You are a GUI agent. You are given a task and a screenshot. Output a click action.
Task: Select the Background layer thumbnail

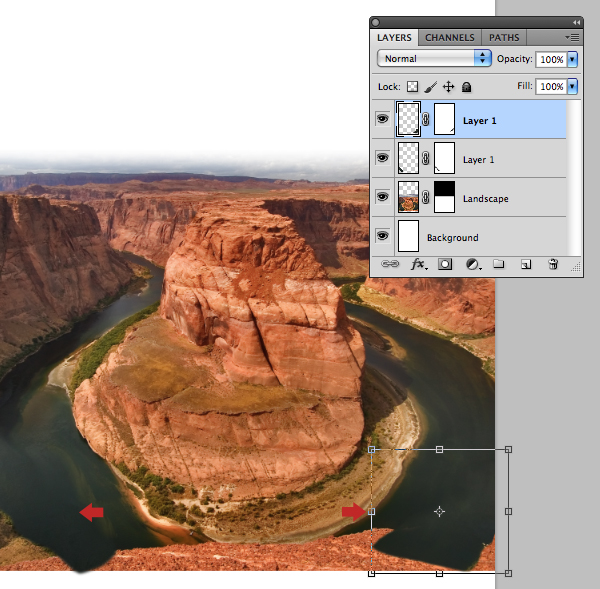tap(408, 236)
